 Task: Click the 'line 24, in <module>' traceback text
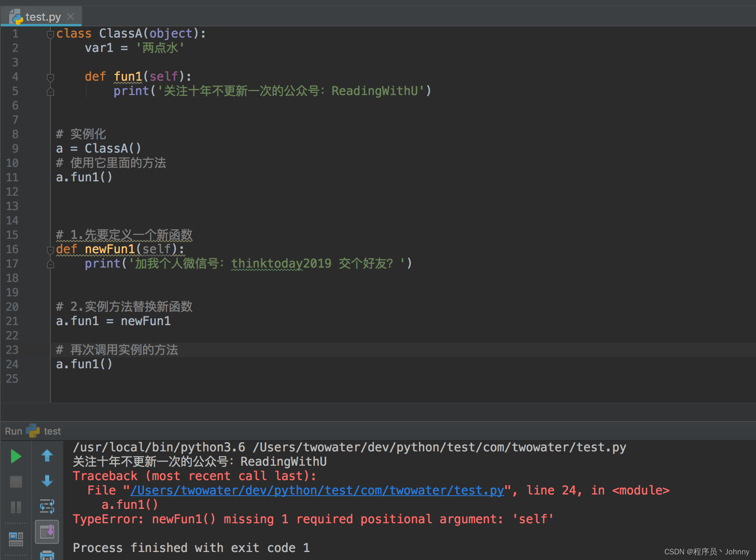598,490
